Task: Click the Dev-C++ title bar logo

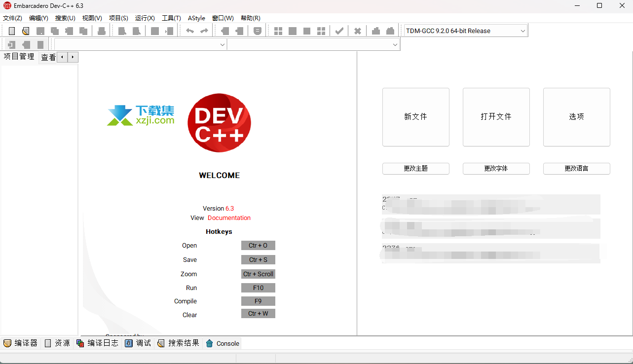Action: click(x=7, y=5)
